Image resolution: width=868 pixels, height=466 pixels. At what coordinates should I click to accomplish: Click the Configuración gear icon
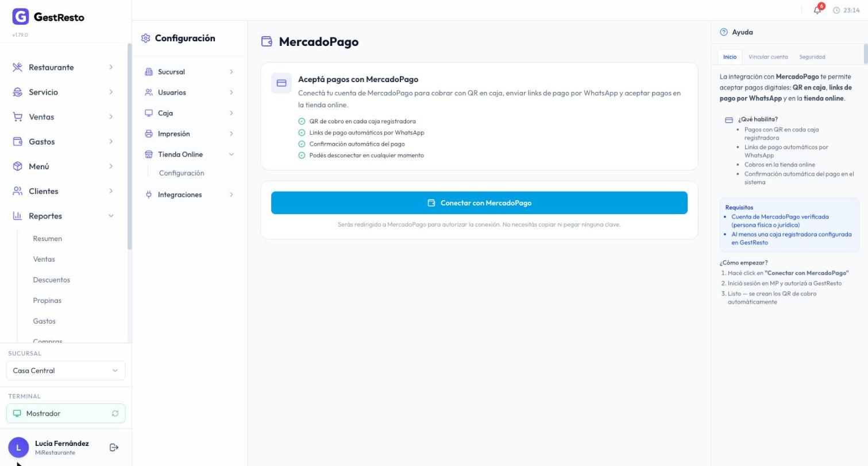(145, 38)
